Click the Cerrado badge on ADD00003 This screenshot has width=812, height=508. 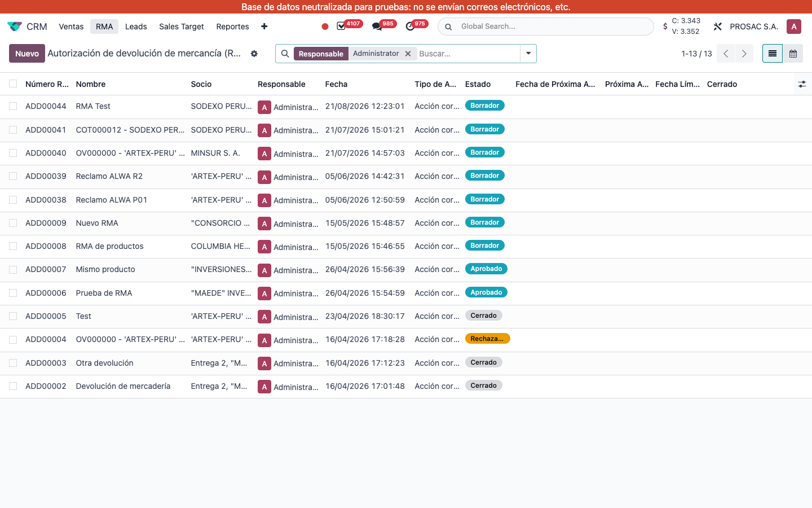click(x=484, y=362)
